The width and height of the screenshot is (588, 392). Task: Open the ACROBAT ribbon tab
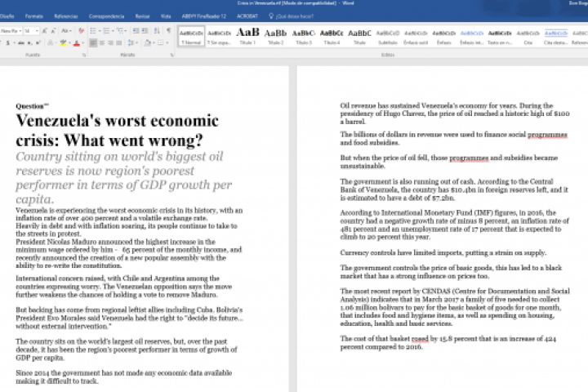[x=247, y=16]
